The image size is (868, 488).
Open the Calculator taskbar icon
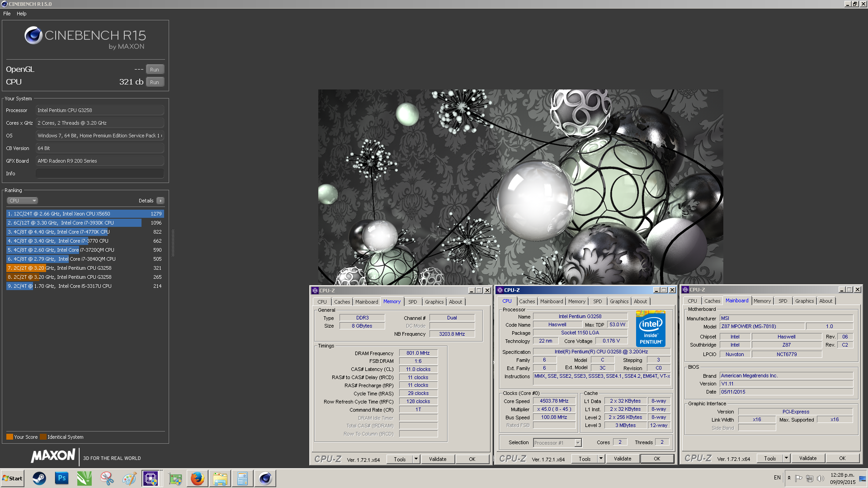coord(243,478)
